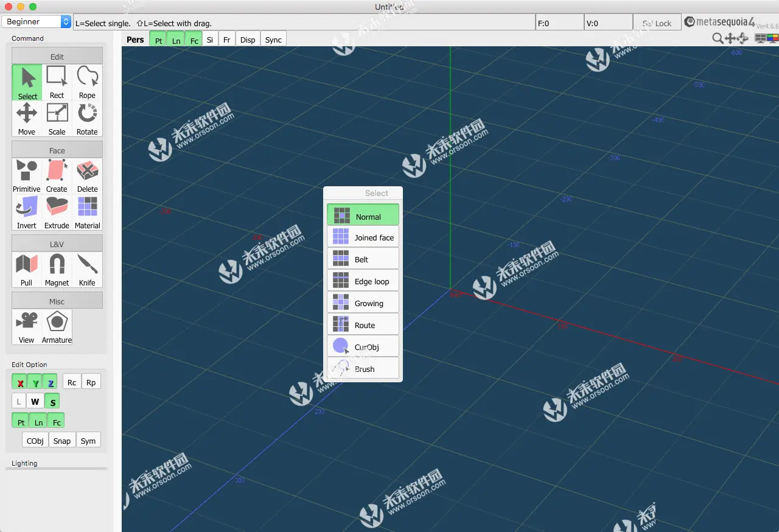Viewport: 779px width, 532px height.
Task: Toggle Ln display in viewport toolbar
Action: [x=176, y=40]
